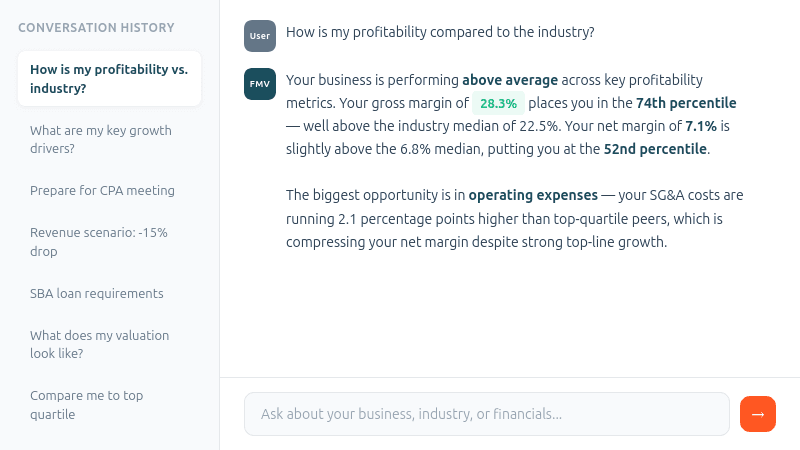The image size is (800, 450).
Task: Click the FMV assistant avatar
Action: pyautogui.click(x=259, y=83)
